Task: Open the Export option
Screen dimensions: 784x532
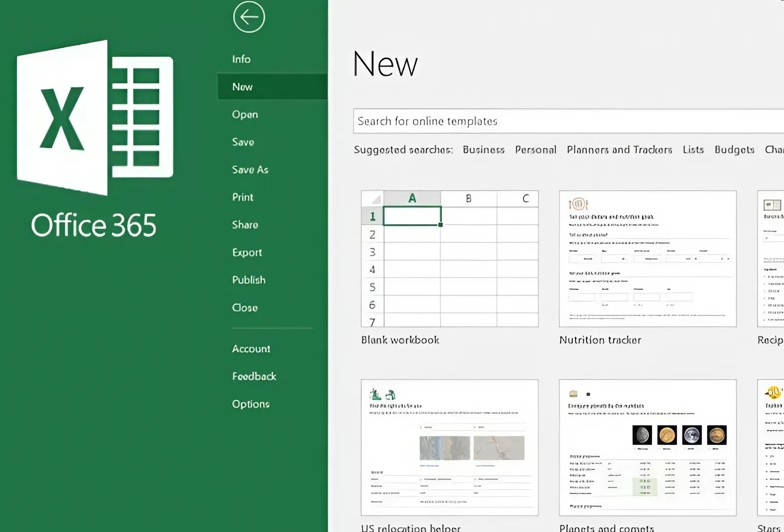Action: [x=247, y=252]
